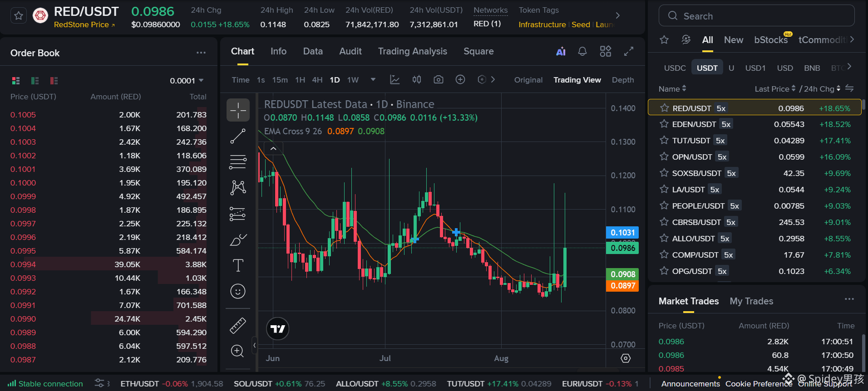Click the price alert bell icon
The height and width of the screenshot is (391, 868).
(x=582, y=51)
